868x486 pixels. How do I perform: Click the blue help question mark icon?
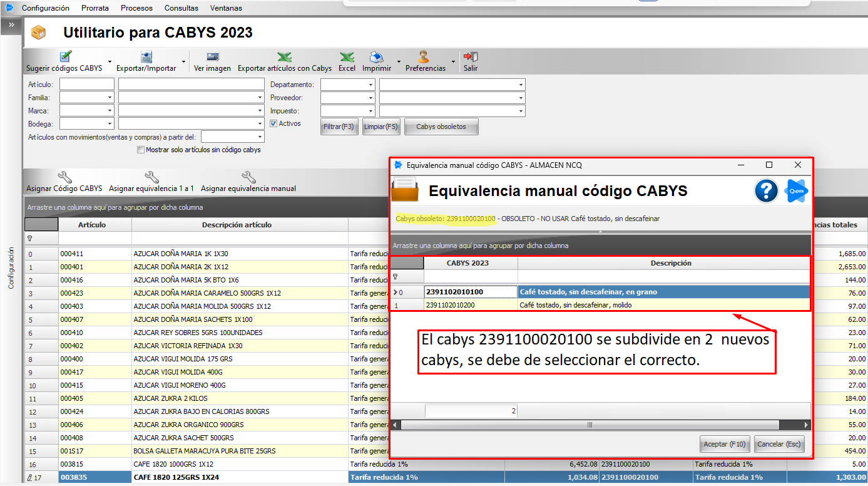point(766,191)
